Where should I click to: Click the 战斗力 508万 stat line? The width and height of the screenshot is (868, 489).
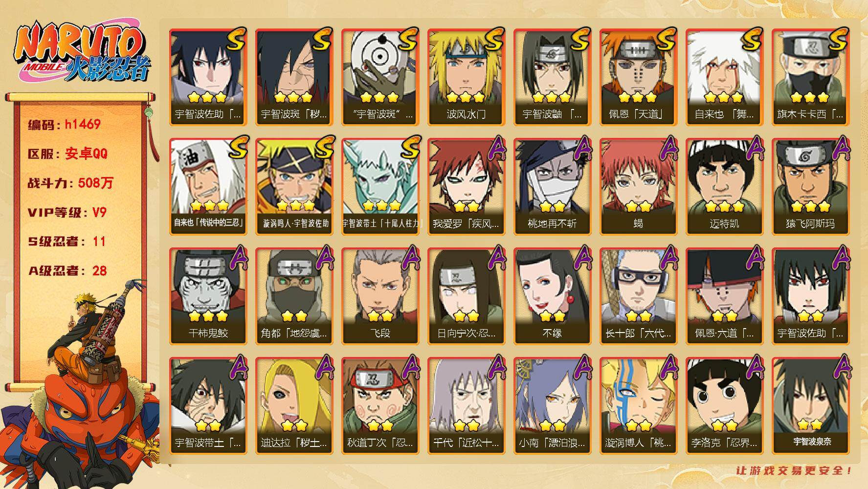(x=70, y=183)
